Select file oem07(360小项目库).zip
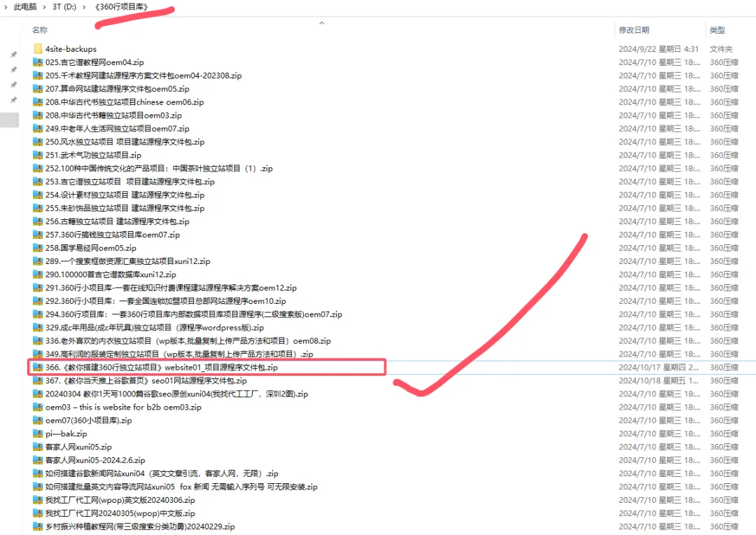This screenshot has height=535, width=756. (89, 420)
